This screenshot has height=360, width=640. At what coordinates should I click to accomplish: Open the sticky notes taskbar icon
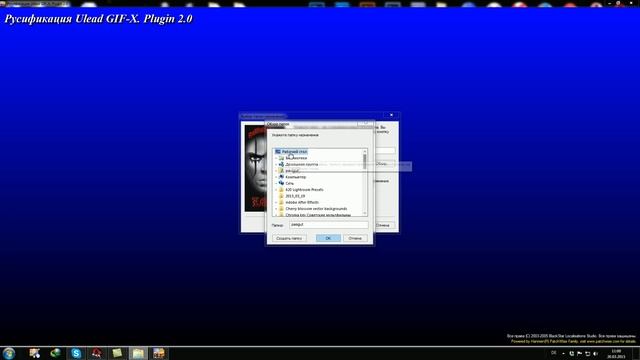[x=118, y=353]
